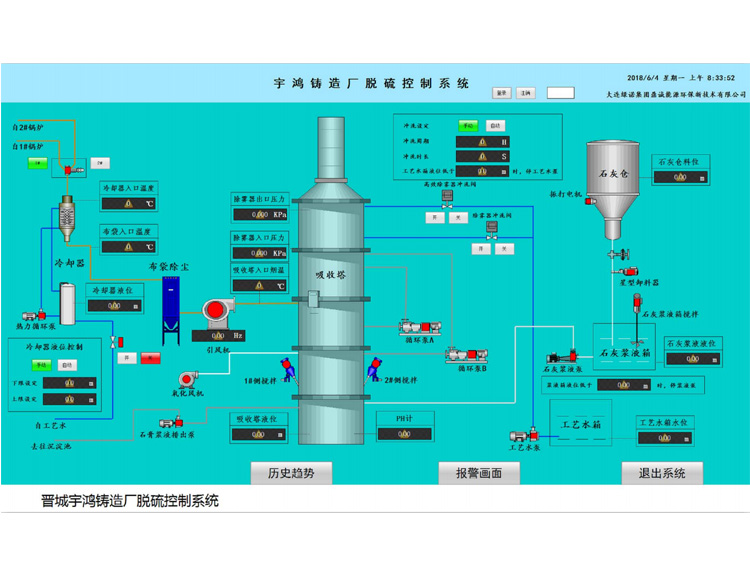Click the 工艺水箱 process water tank
The width and height of the screenshot is (750, 563).
580,423
